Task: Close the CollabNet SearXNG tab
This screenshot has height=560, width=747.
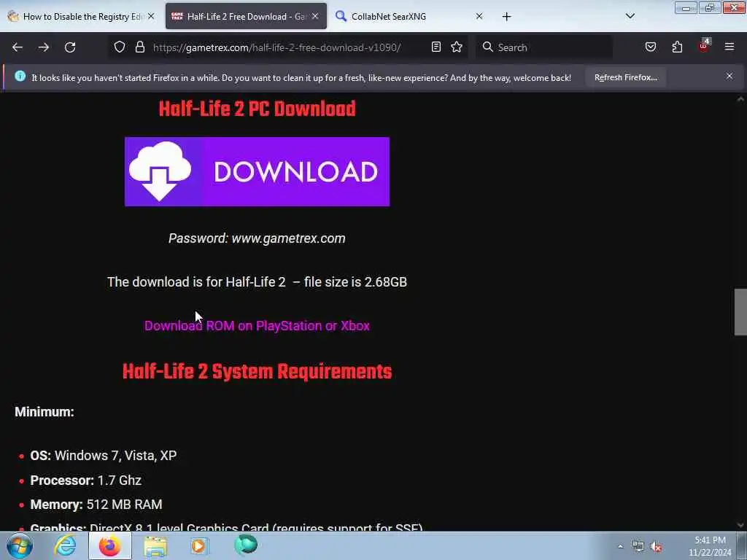Action: coord(479,16)
